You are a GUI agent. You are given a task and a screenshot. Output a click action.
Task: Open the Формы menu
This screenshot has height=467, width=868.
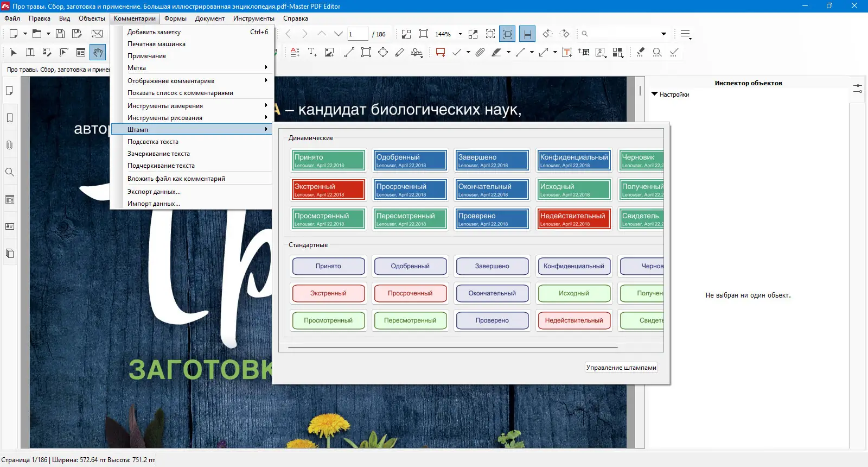click(175, 18)
